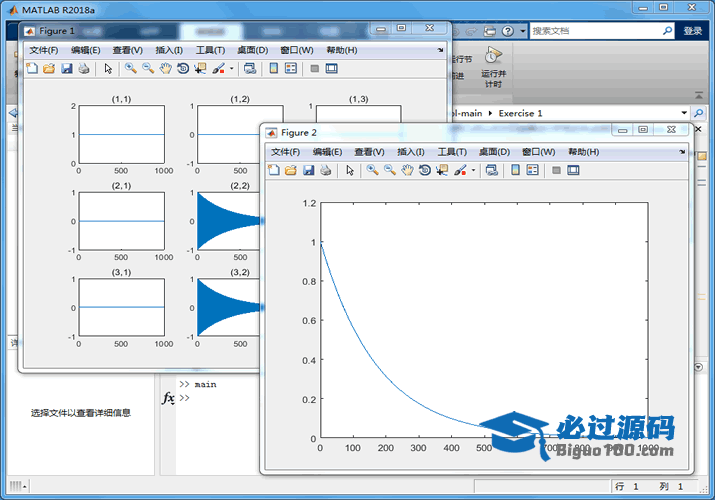The width and height of the screenshot is (715, 500).
Task: Open 窗口(W) menu in Figure 1
Action: (x=297, y=50)
